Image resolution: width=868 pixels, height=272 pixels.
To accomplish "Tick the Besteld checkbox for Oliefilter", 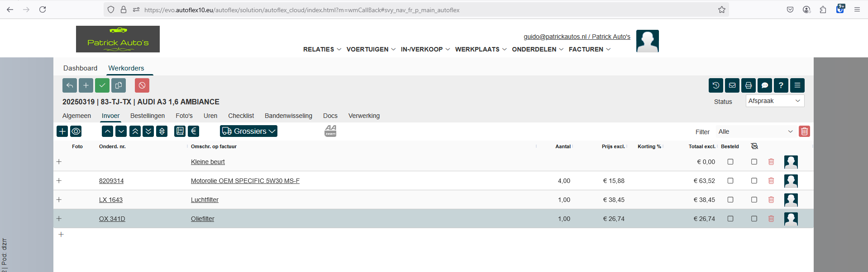I will click(730, 219).
